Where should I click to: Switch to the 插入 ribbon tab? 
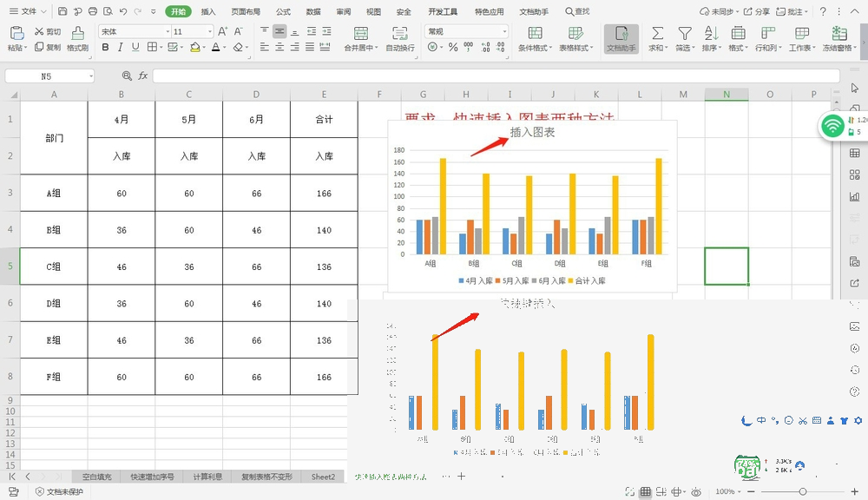click(208, 11)
